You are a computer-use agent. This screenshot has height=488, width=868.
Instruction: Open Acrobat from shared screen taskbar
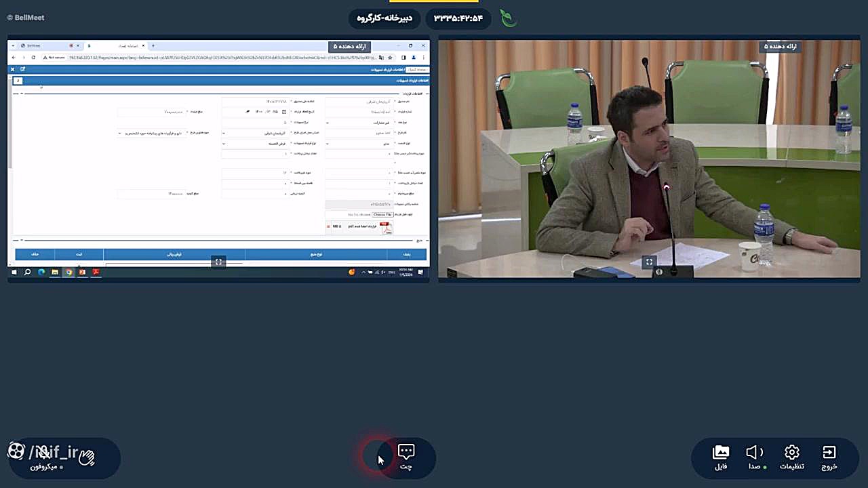point(96,272)
